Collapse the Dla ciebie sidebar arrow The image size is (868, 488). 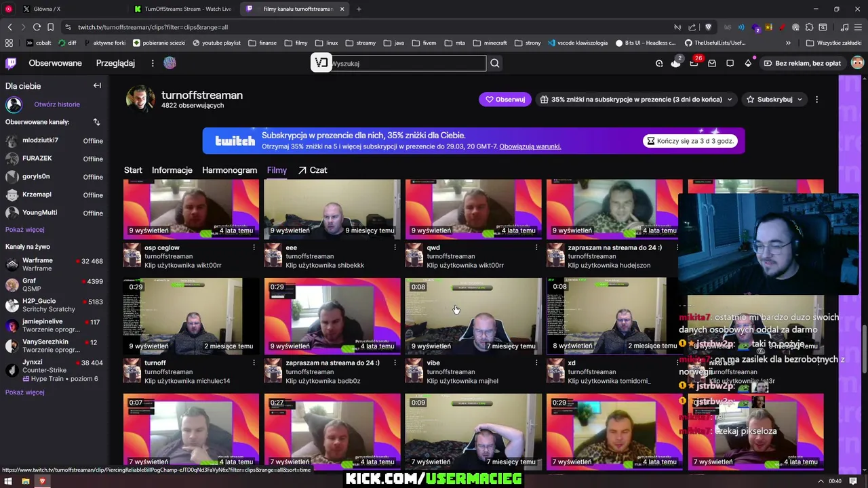pyautogui.click(x=97, y=86)
